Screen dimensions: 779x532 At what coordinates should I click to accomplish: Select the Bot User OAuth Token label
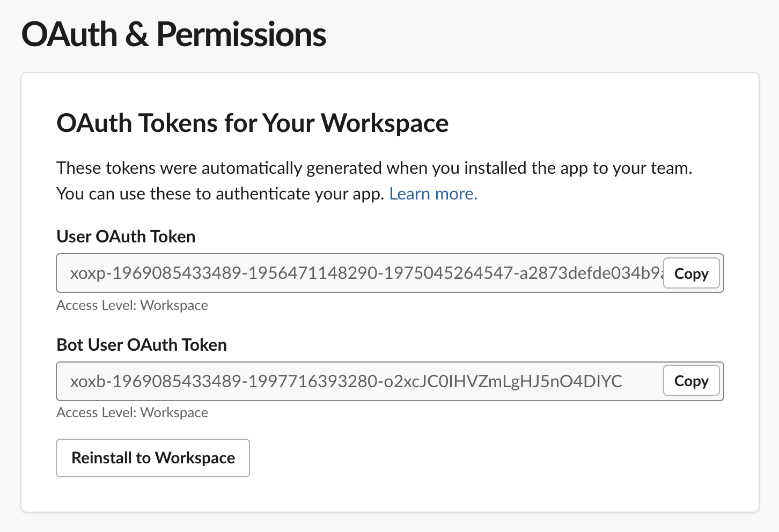[x=142, y=345]
